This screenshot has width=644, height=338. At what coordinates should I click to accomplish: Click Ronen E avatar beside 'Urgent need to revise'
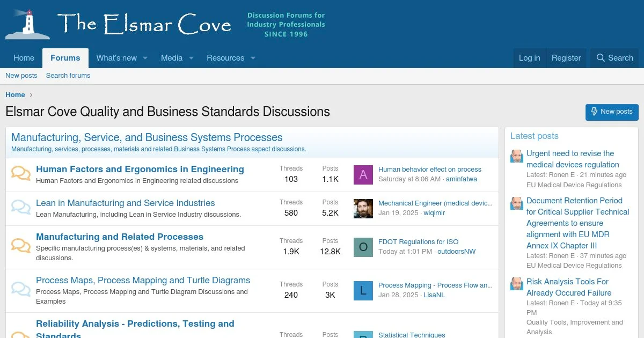[517, 156]
